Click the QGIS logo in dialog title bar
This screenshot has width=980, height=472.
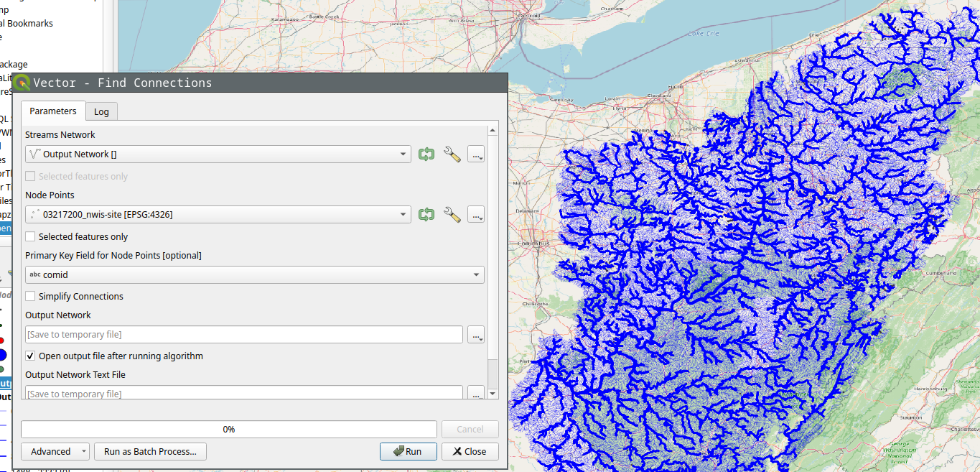22,83
